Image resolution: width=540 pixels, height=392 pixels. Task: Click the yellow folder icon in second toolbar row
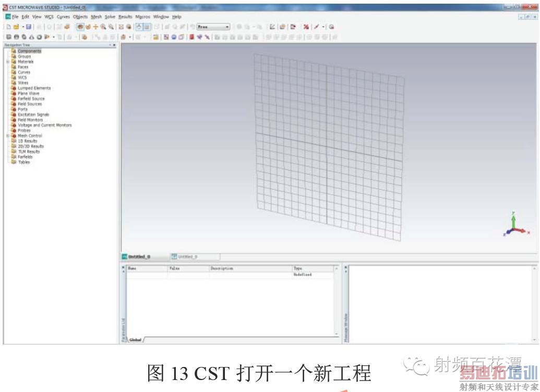tap(155, 37)
